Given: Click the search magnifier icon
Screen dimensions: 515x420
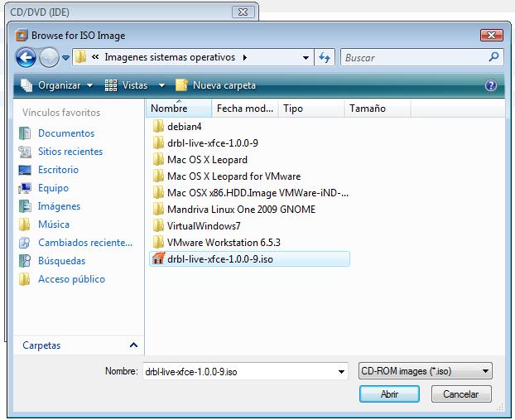Looking at the screenshot, I should [493, 57].
